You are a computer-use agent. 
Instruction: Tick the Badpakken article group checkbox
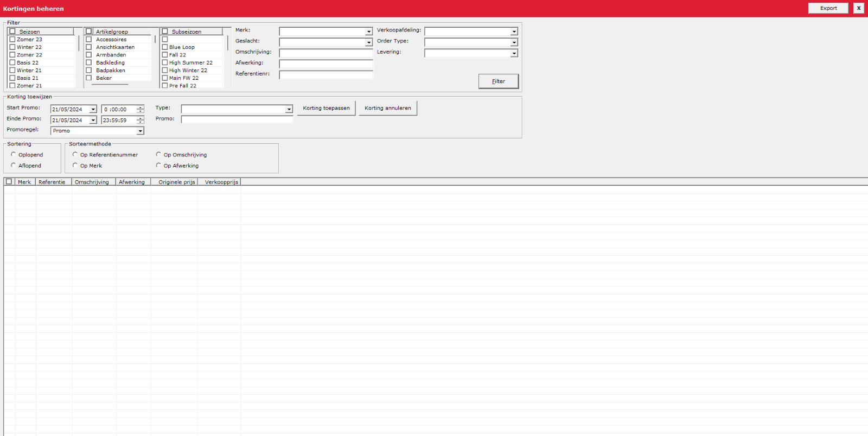click(89, 70)
